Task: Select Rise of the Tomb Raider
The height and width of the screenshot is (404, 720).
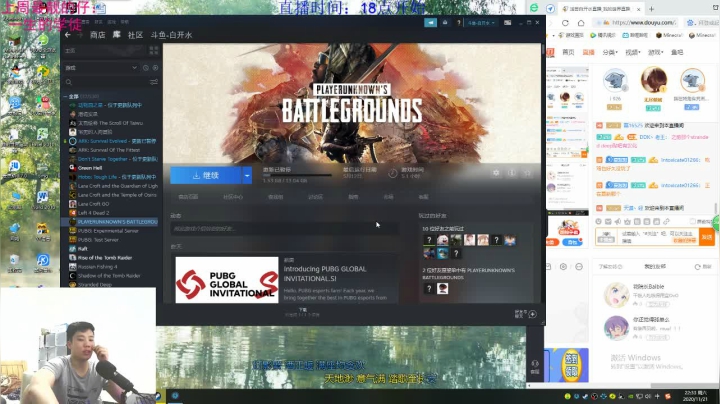Action: tap(105, 258)
